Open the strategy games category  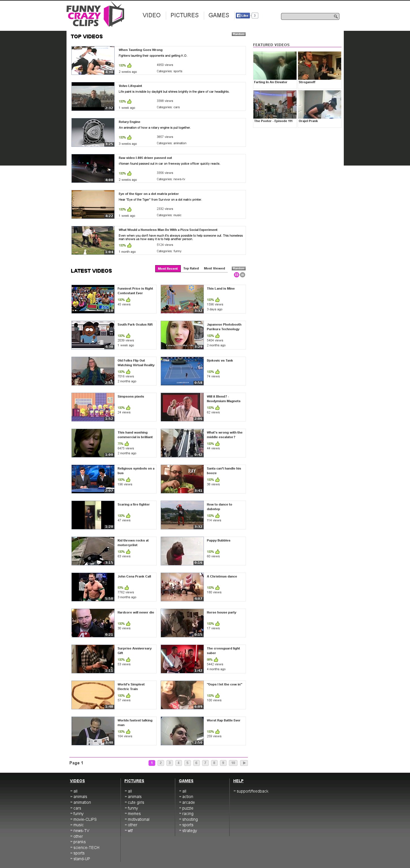189,831
